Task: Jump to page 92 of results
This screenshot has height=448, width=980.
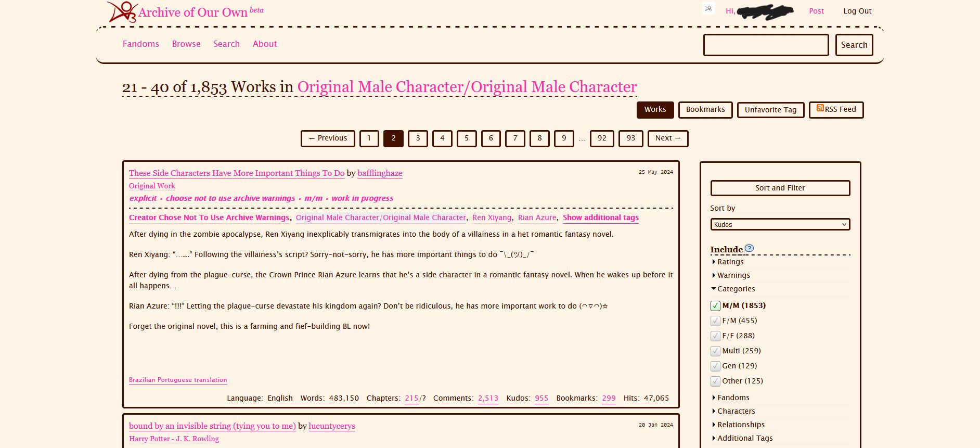Action: point(602,138)
